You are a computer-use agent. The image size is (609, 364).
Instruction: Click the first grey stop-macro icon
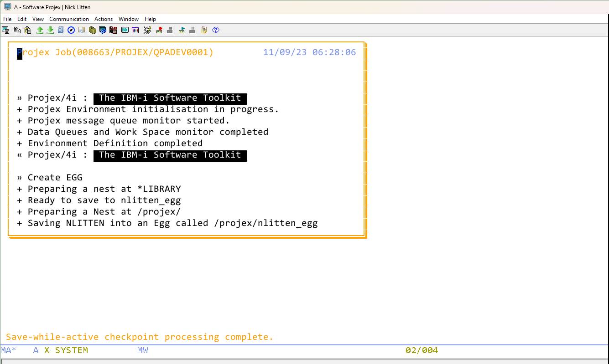170,30
